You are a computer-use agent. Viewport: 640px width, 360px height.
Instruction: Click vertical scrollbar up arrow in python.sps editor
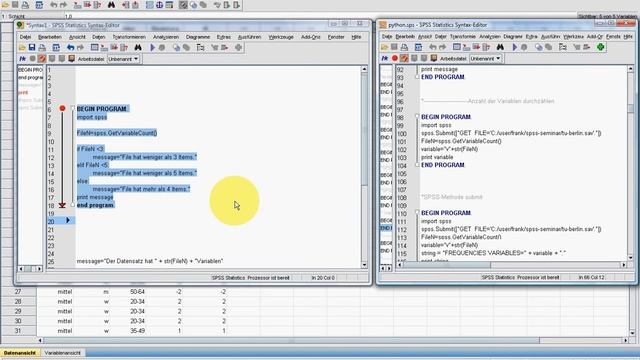[x=631, y=69]
